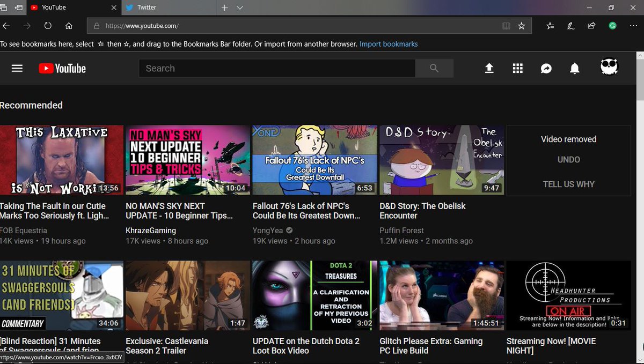Image resolution: width=644 pixels, height=364 pixels.
Task: Go to browser home page icon
Action: (69, 25)
